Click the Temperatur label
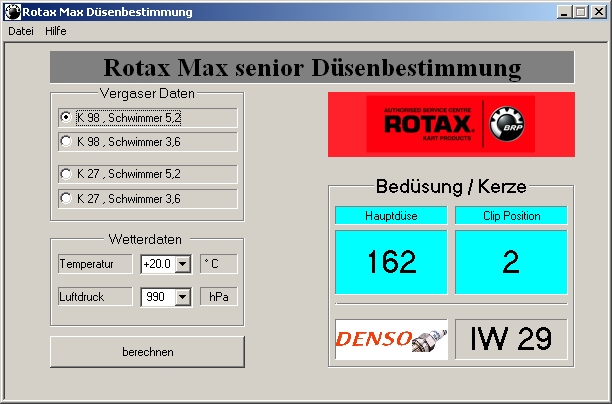 pos(95,264)
